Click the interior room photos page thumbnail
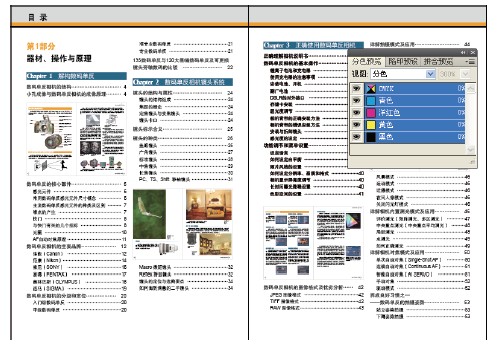 point(208,224)
